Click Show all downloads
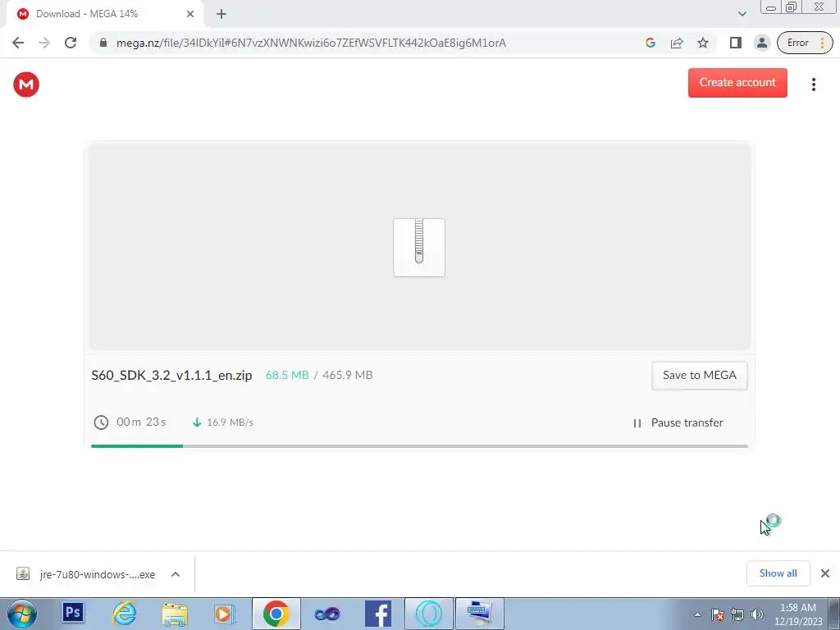Image resolution: width=840 pixels, height=630 pixels. point(778,573)
